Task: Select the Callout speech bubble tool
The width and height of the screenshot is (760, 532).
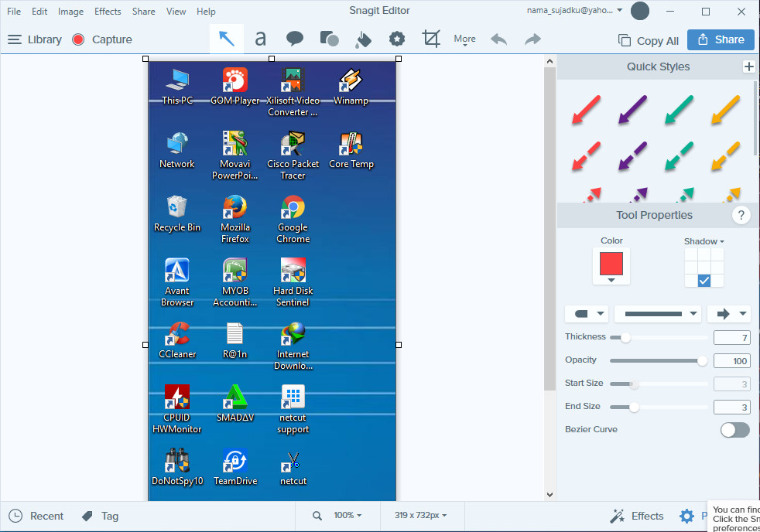Action: click(x=295, y=39)
